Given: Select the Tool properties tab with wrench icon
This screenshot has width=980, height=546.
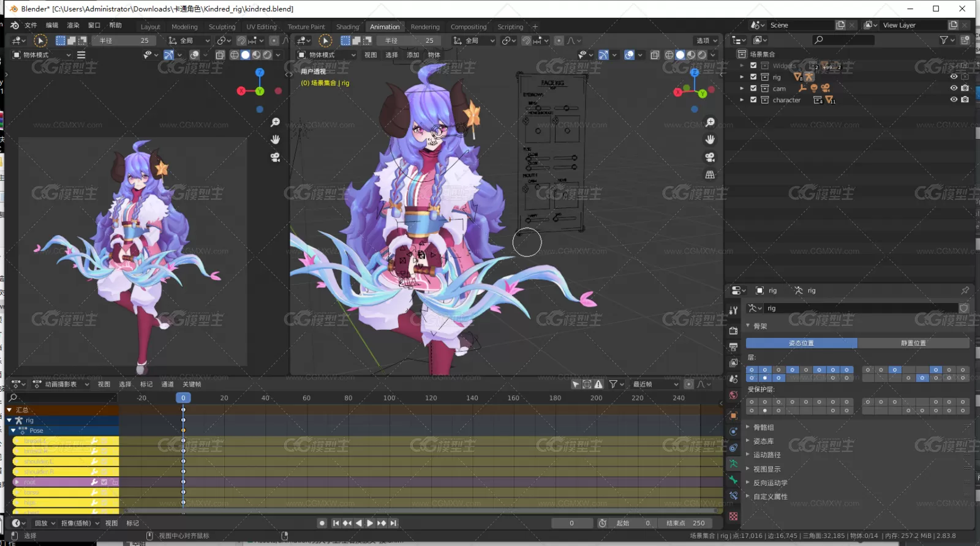Looking at the screenshot, I should 733,310.
